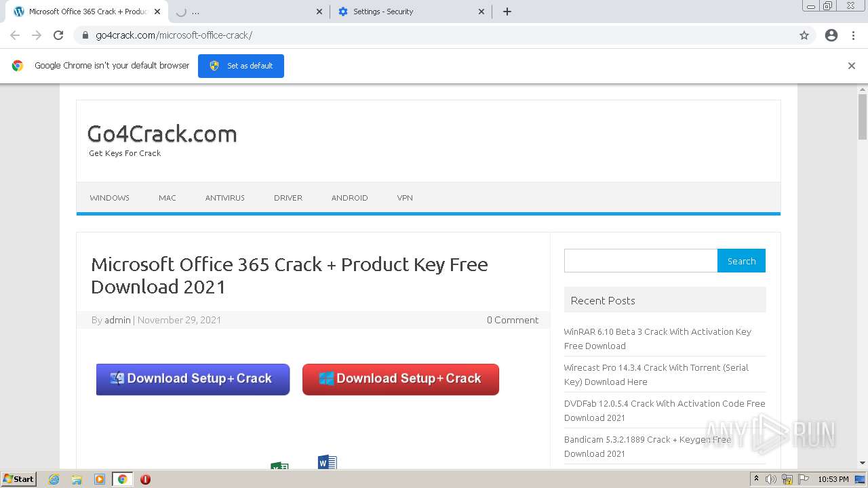Open Windows Explorer folder taskbar icon

coord(77,479)
